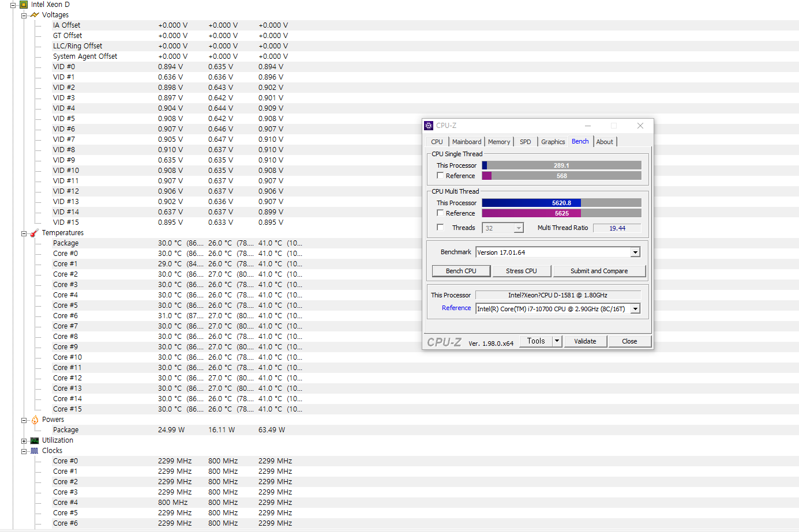799x532 pixels.
Task: Close the CPU-Z window with X
Action: tap(640, 126)
